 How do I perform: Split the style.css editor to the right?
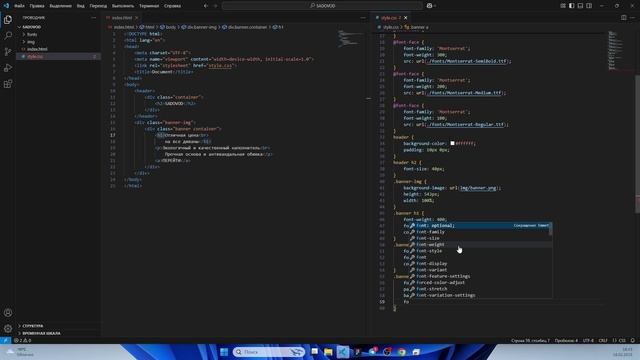624,18
